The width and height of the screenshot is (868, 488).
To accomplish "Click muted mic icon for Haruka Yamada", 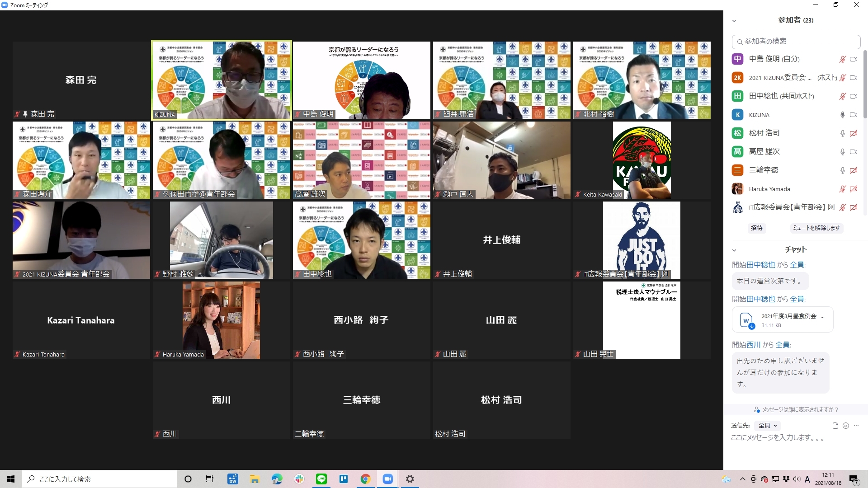I will coord(842,189).
